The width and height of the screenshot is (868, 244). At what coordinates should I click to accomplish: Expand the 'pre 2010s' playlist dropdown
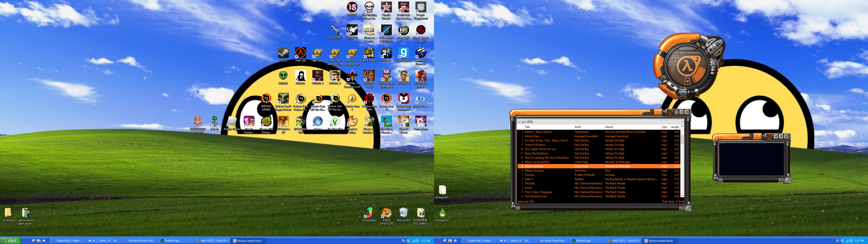tap(682, 122)
